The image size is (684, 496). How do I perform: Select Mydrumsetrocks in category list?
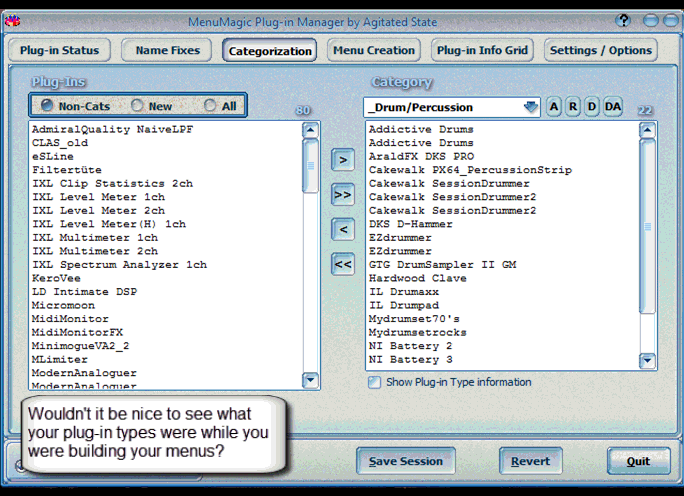tap(417, 332)
